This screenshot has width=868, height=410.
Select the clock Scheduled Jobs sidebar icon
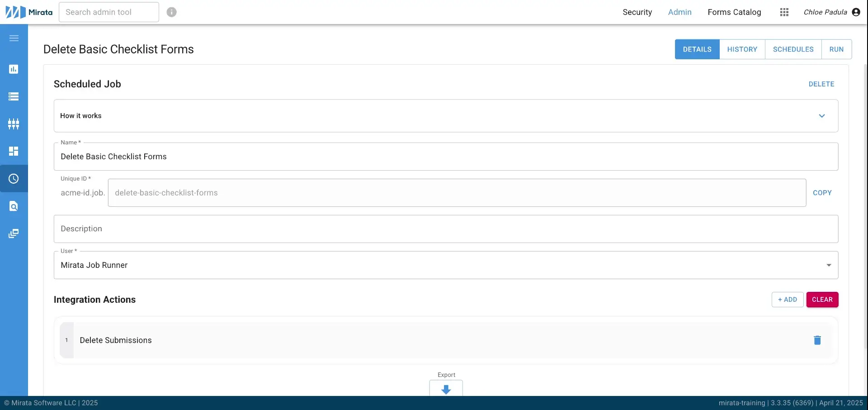click(14, 179)
